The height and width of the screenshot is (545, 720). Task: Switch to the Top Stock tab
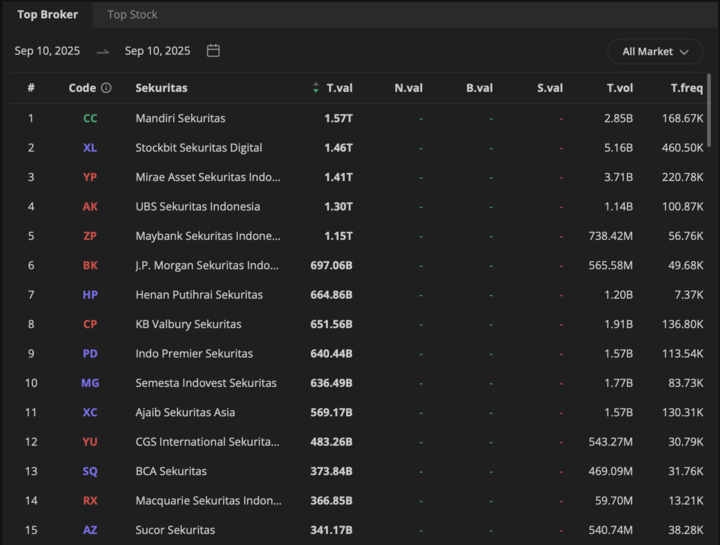coord(132,15)
